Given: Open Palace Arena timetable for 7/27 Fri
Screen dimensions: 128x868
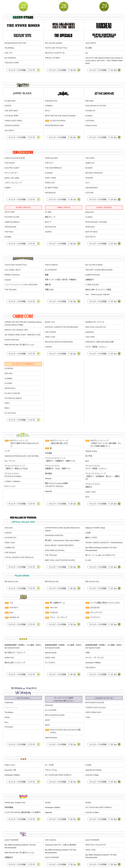Looking at the screenshot, I should pyautogui.click(x=23, y=588).
